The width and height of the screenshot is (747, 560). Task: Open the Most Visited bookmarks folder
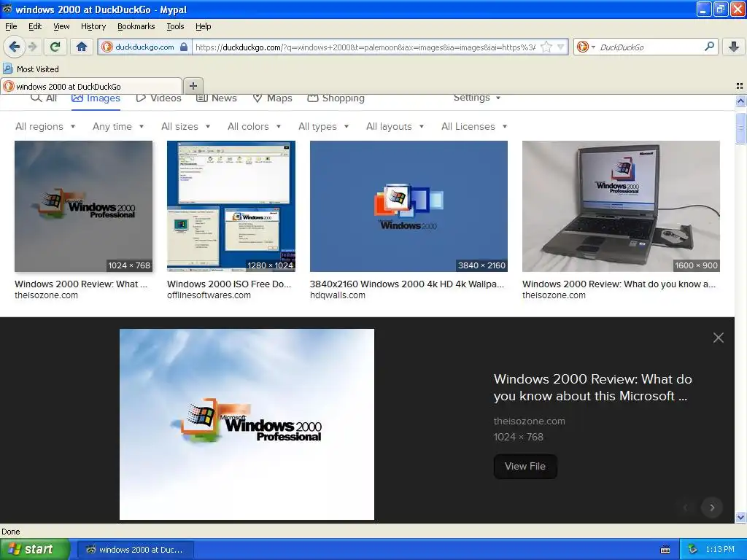click(x=31, y=69)
